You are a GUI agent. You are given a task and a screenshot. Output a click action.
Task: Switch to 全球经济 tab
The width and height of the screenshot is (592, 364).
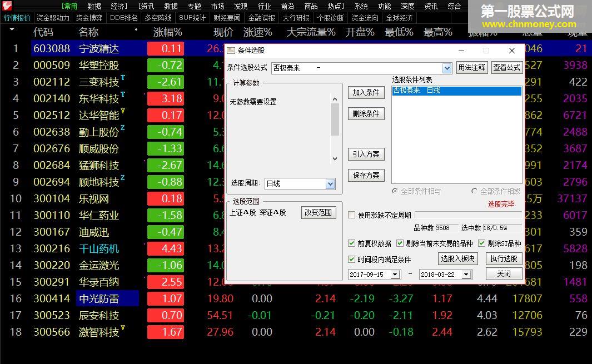coord(399,18)
